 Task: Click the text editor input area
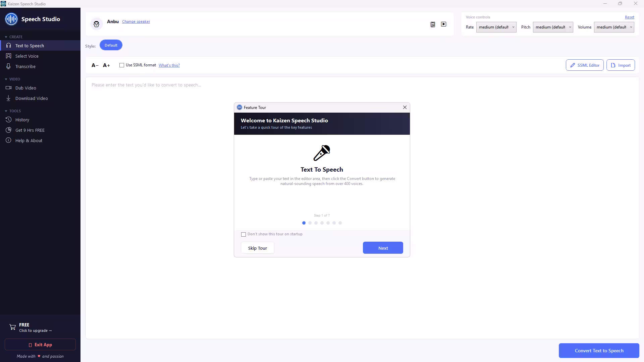point(362,208)
